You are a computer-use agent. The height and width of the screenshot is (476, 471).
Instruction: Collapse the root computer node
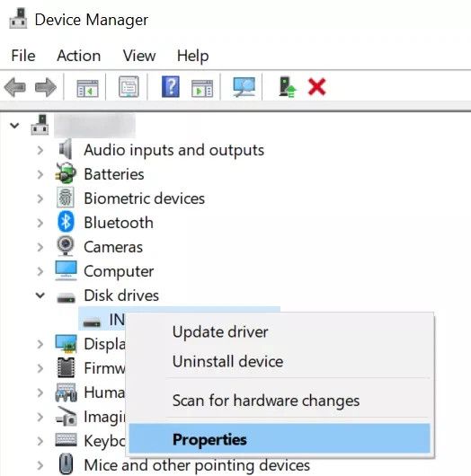click(x=14, y=125)
